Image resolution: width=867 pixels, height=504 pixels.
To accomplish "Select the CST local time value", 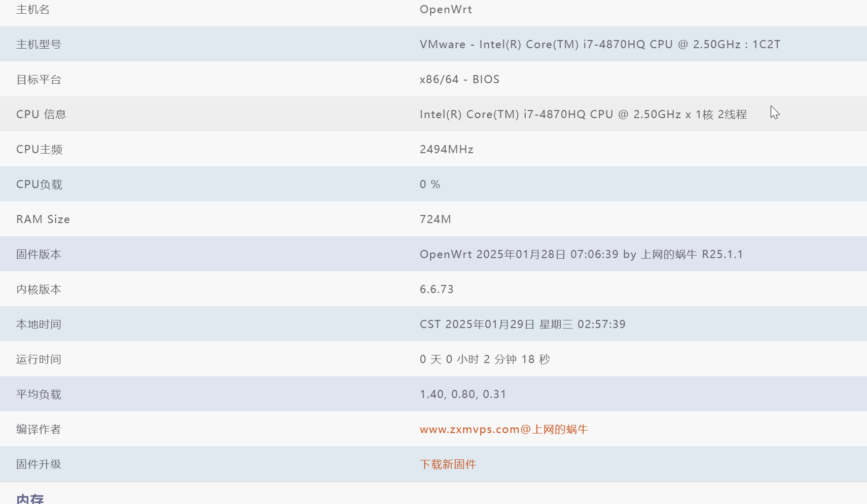I will click(x=522, y=325).
